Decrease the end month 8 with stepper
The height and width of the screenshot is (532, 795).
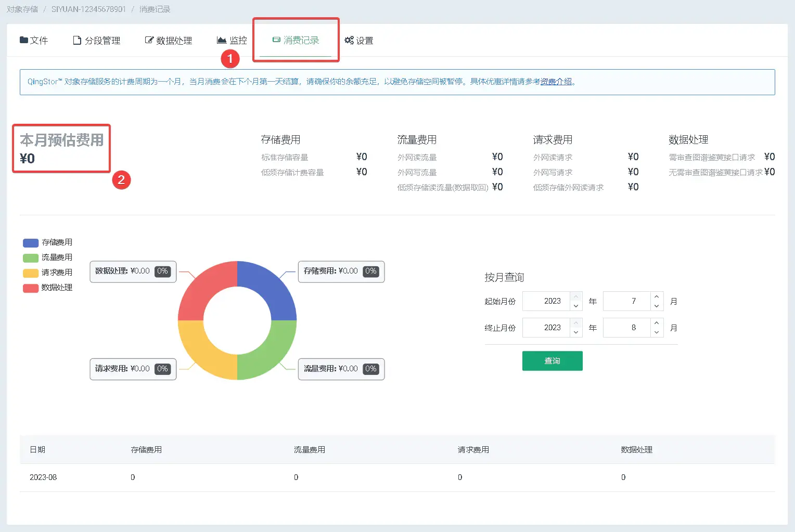656,331
